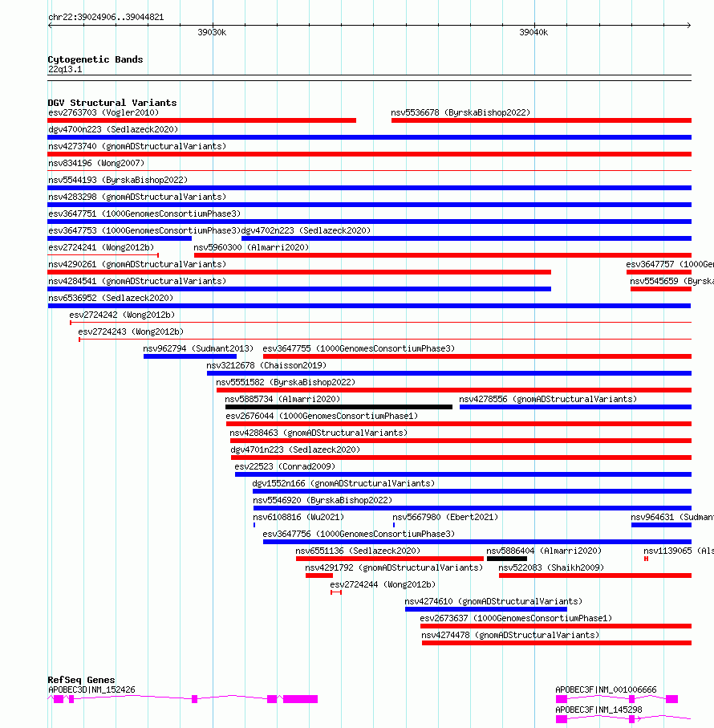Open the APOBEC3F|NM_145298 gene label
714x728 pixels.
[x=599, y=710]
